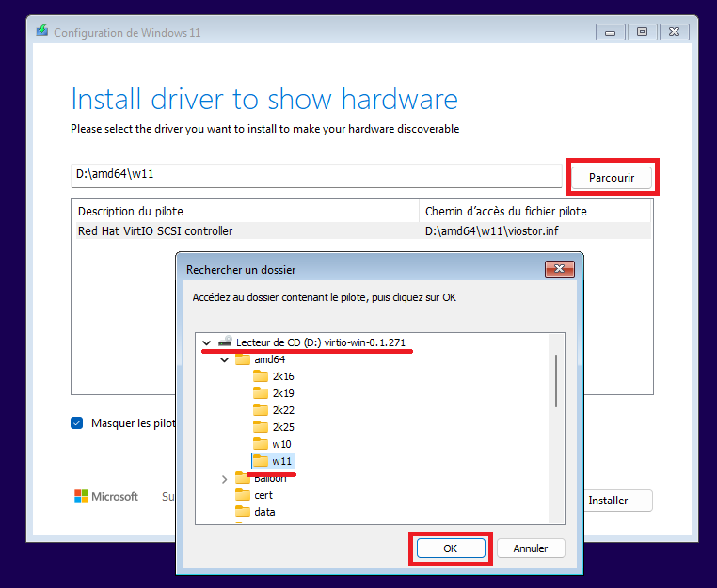717x588 pixels.
Task: Click Chemin d'accès du fichier pilote header
Action: coord(535,212)
